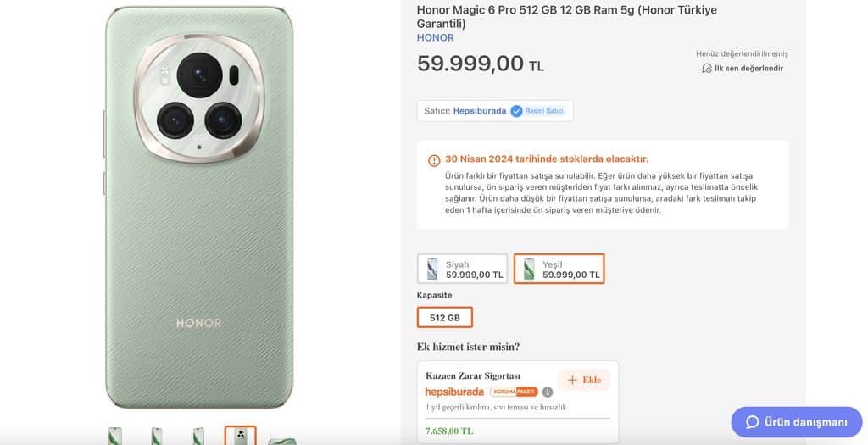Click the plus icon on Ekle button
Viewport: 868px width, 445px height.
pos(572,380)
